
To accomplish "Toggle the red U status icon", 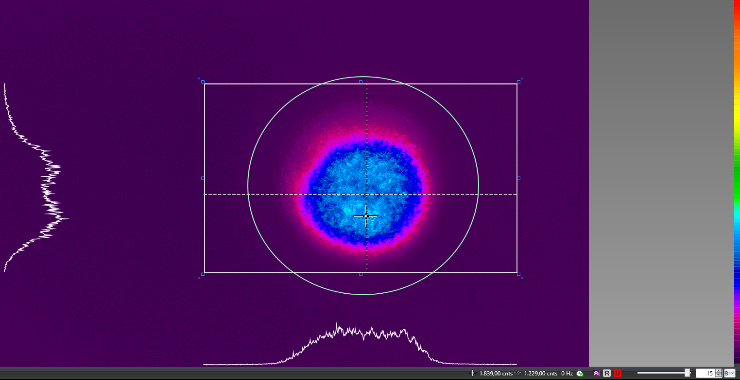I will 617,373.
